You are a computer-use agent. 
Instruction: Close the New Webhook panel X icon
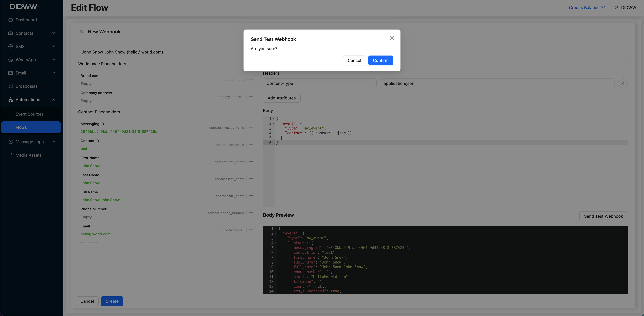tap(82, 32)
